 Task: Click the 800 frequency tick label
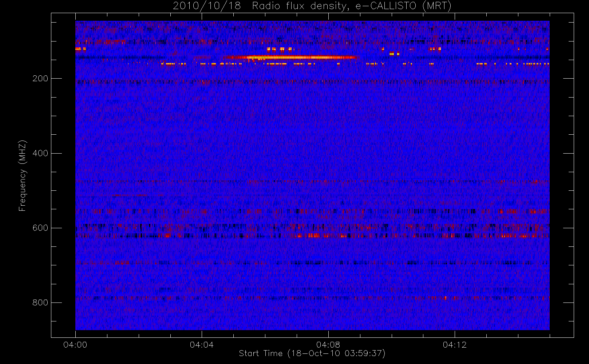click(40, 302)
